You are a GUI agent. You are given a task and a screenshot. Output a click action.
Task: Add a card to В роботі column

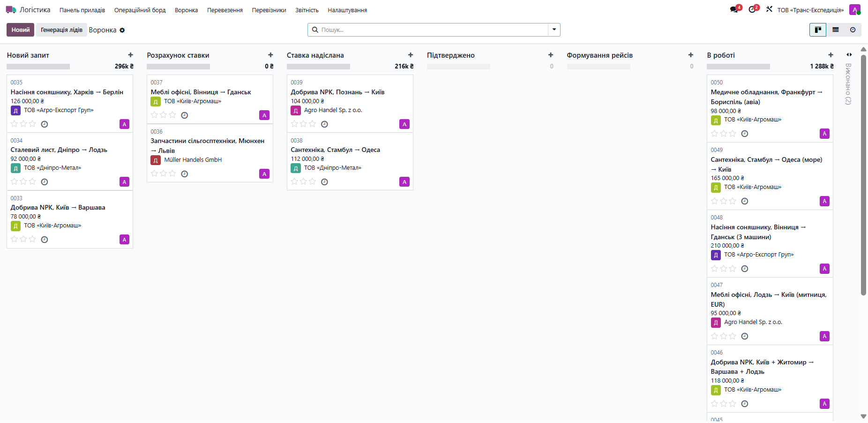click(831, 55)
